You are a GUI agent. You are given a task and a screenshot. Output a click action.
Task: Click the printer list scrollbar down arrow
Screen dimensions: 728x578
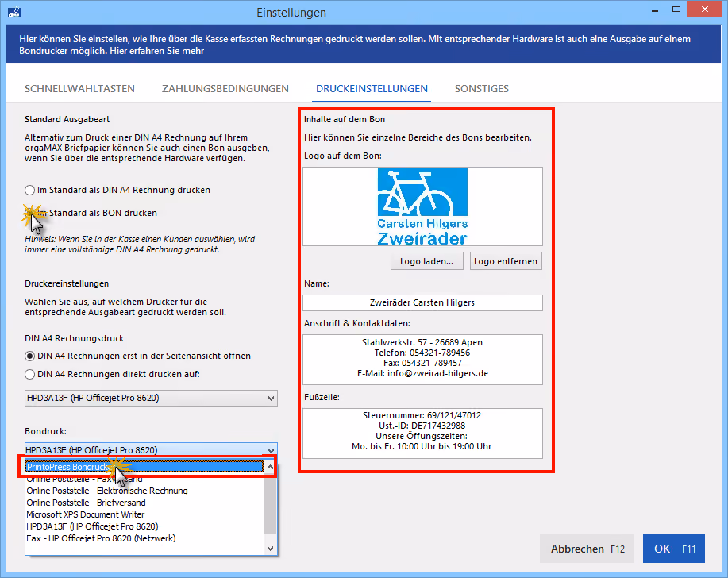click(270, 549)
